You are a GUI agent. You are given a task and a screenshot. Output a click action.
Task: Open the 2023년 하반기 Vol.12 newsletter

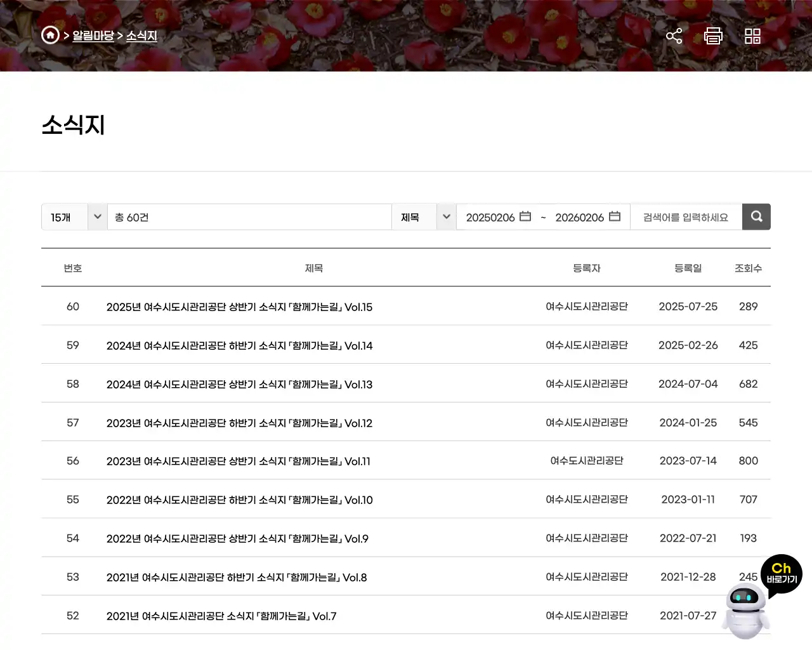[239, 423]
